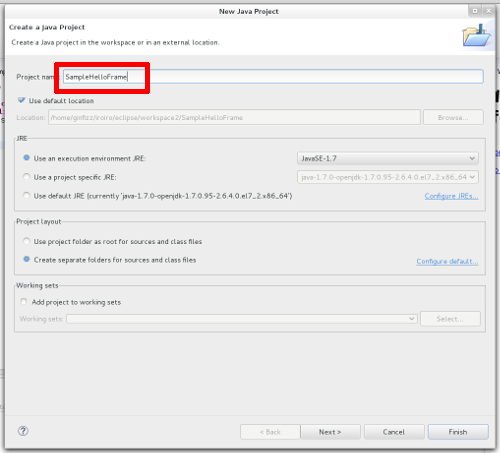Click into the Project name text field

click(273, 77)
